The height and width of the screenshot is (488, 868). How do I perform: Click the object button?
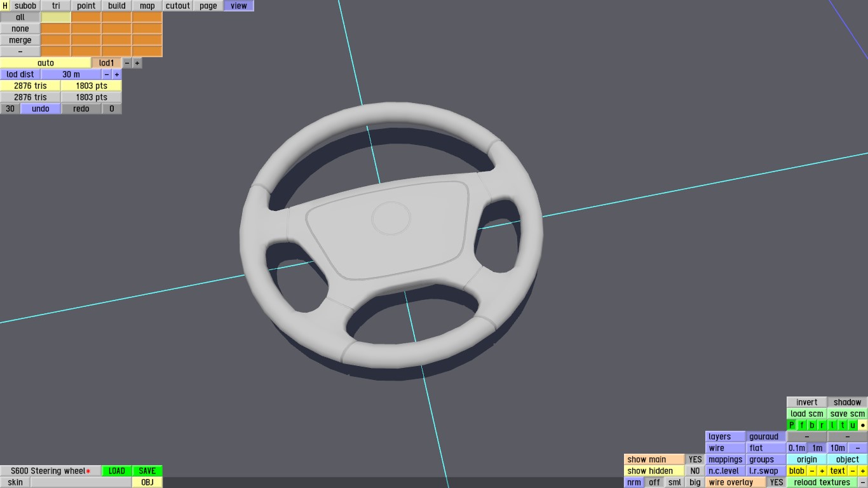[x=848, y=459]
